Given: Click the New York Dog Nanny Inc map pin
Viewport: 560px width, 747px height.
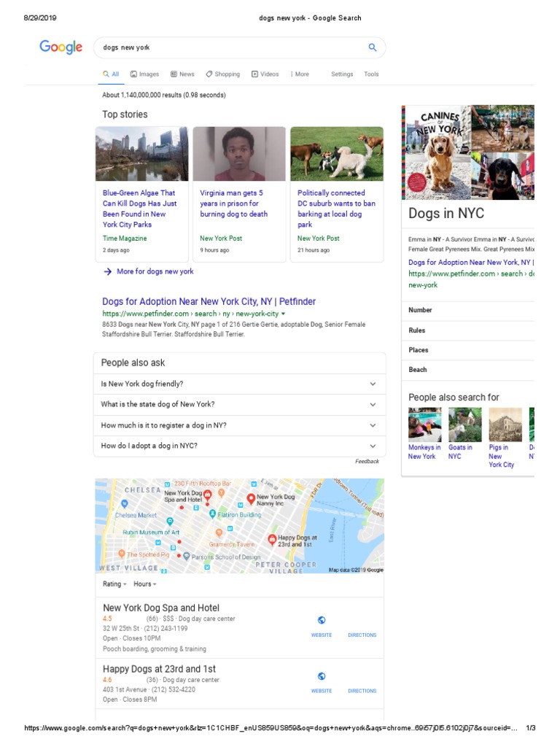Looking at the screenshot, I should tap(251, 498).
